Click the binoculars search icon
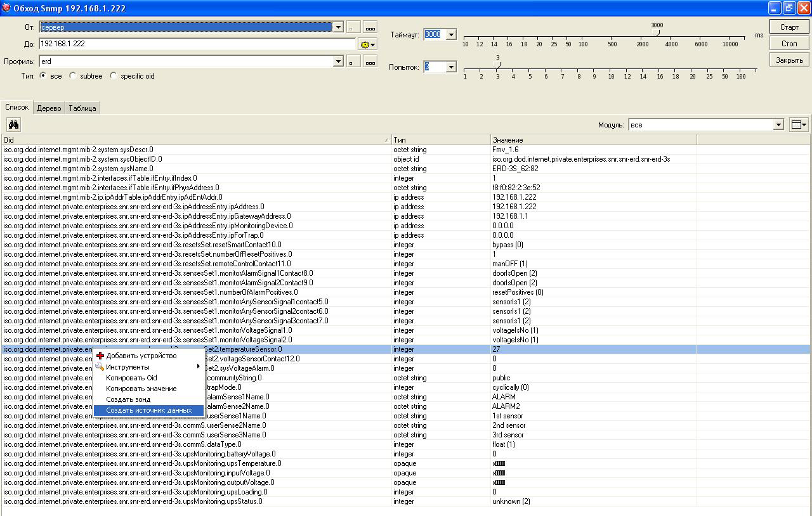The image size is (812, 516). point(13,125)
